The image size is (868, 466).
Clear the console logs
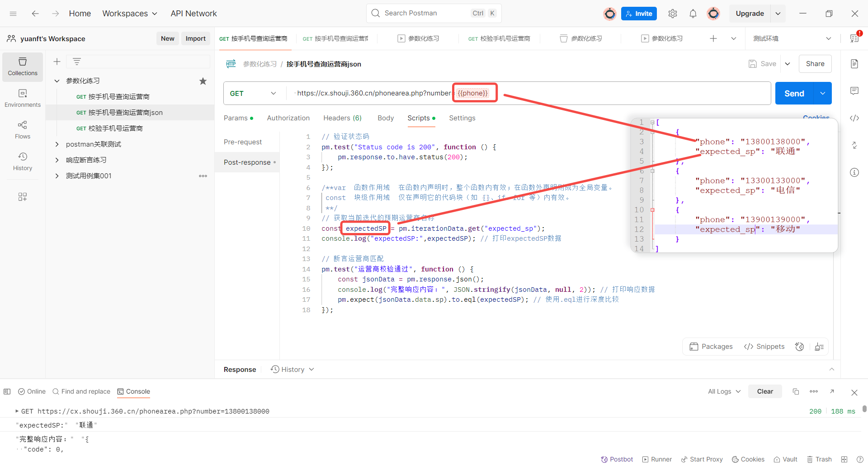tap(765, 392)
